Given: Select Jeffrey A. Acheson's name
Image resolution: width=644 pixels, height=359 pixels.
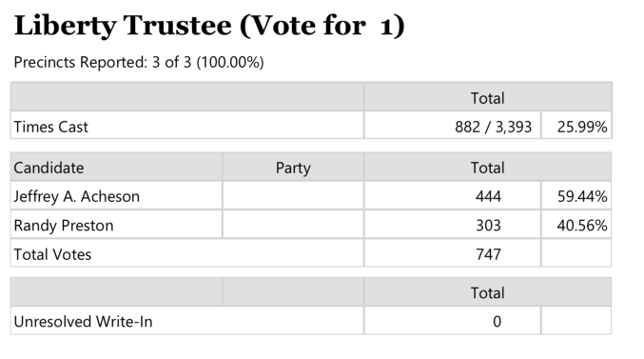Looking at the screenshot, I should pos(77,196).
